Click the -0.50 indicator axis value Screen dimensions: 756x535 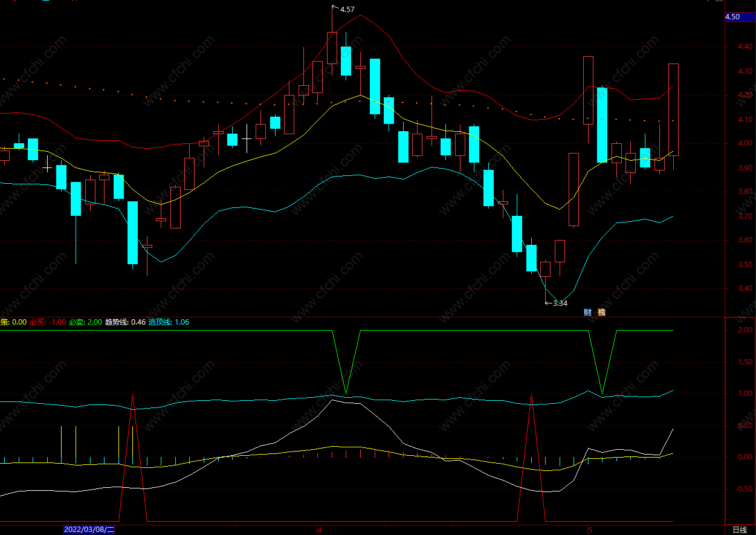(x=744, y=489)
